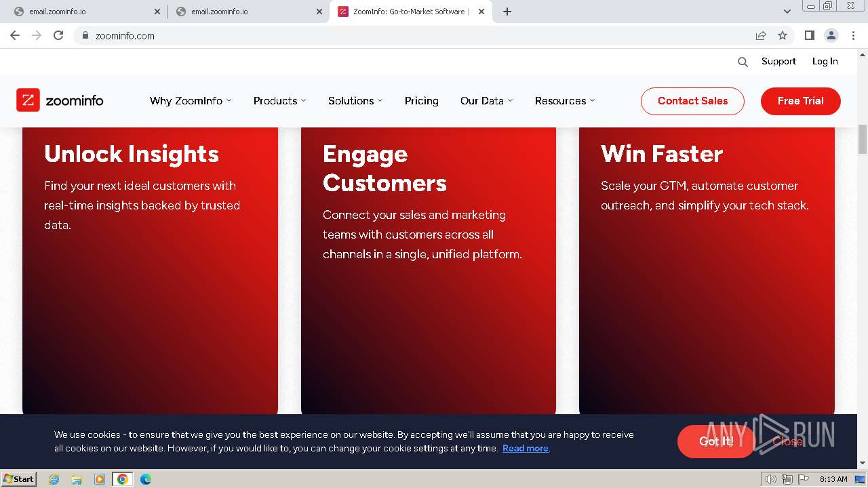Click the ZoomInfo logo
868x488 pixels.
pos(60,100)
